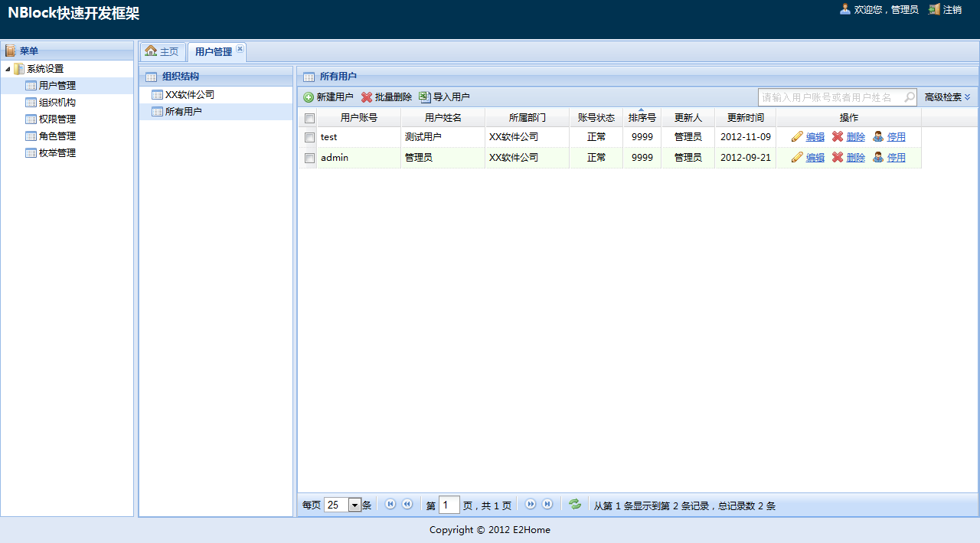The width and height of the screenshot is (980, 543).
Task: Toggle the select-all header checkbox
Action: (309, 118)
